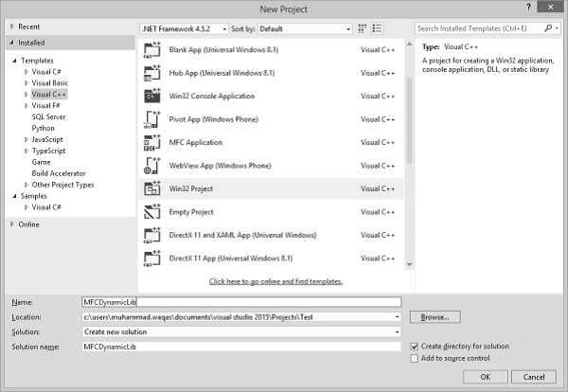The width and height of the screenshot is (568, 392).
Task: Click the Empty Project template icon
Action: 152,212
